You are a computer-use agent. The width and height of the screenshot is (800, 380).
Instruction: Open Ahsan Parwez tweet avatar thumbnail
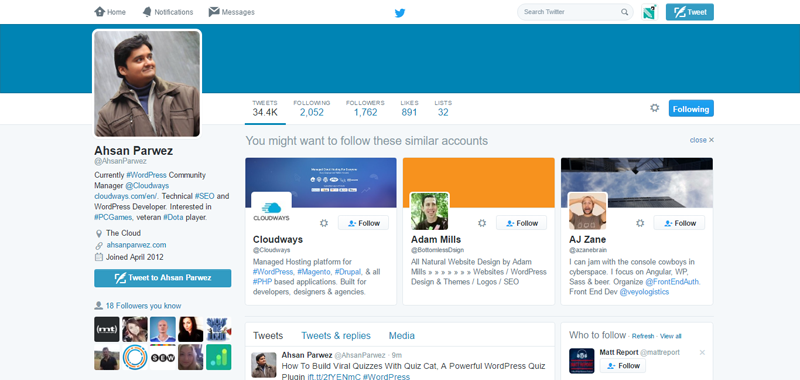point(264,365)
